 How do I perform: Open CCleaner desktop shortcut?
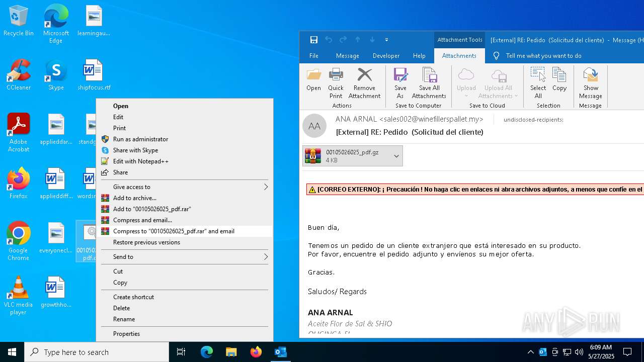coord(19,75)
